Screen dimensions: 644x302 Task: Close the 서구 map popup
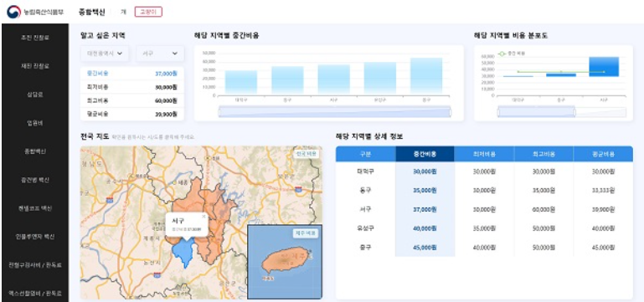(x=204, y=216)
